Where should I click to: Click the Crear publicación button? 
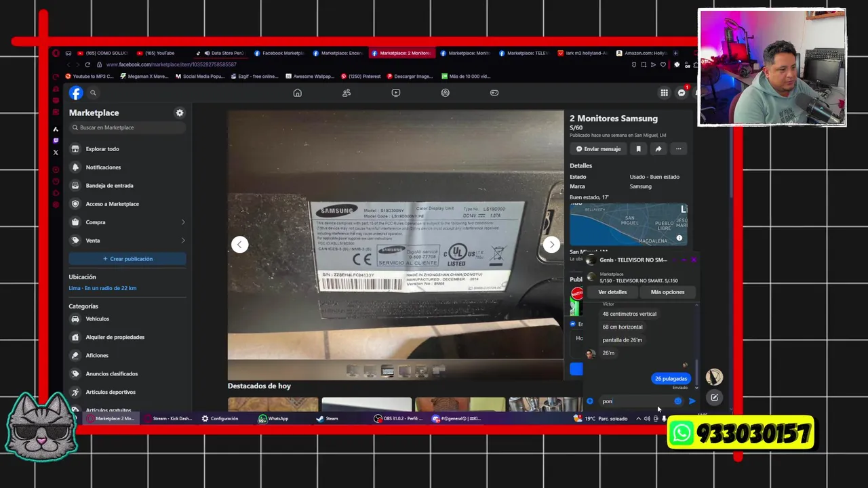tap(127, 259)
